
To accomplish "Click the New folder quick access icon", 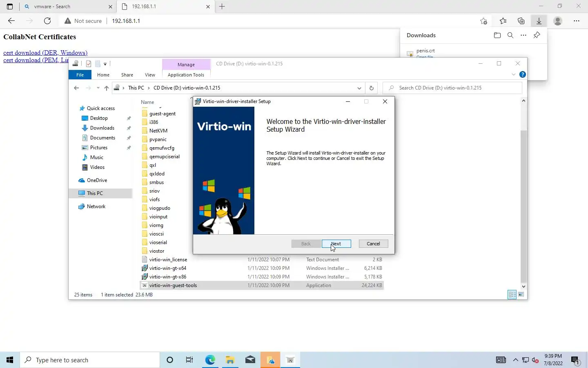I will pyautogui.click(x=98, y=64).
